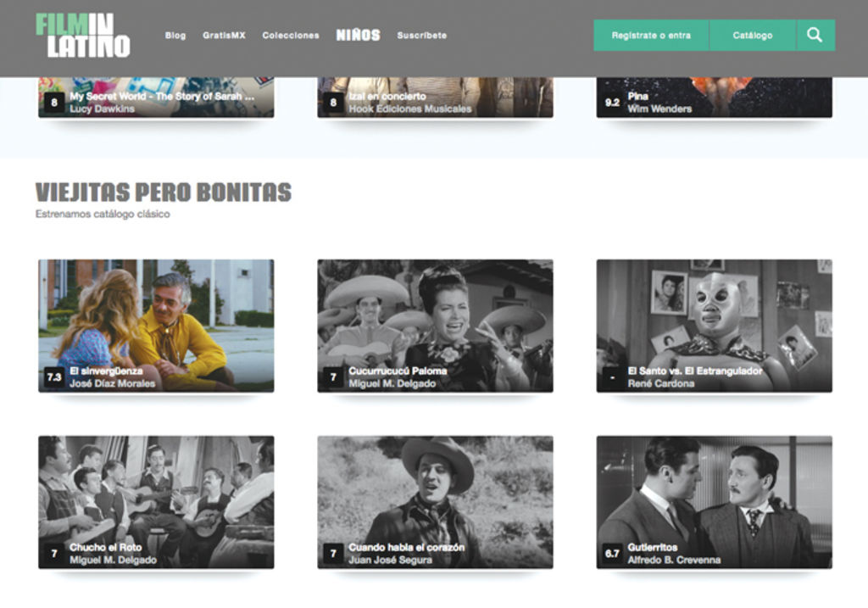Click the 6.7 rating badge on Gutierritos
868x608 pixels.
[x=612, y=554]
